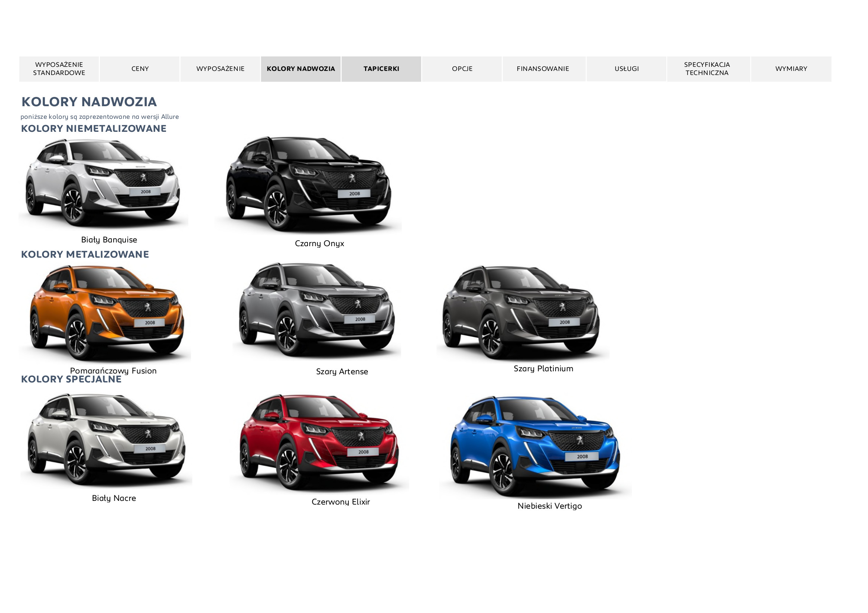
Task: Click the Niebieski Vertigo caption
Action: [550, 506]
